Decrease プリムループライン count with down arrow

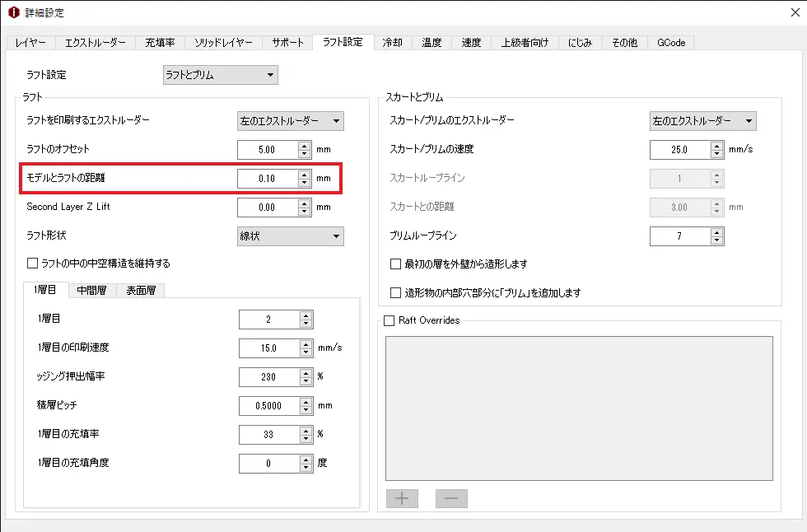tap(717, 240)
